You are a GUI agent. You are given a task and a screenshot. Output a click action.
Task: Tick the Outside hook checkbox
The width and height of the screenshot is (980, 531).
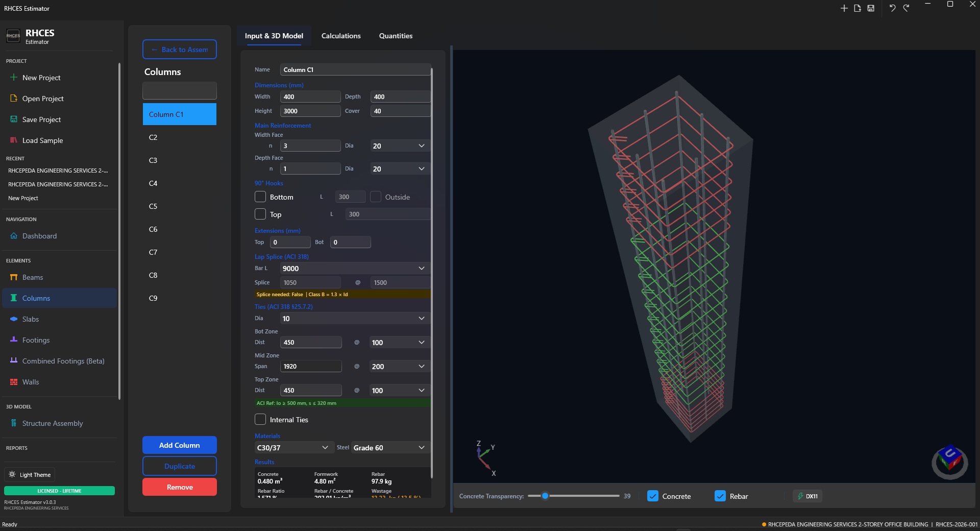(x=376, y=197)
